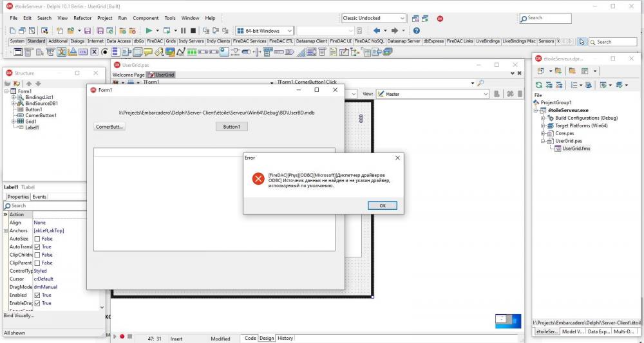The image size is (644, 343).
Task: Click the Save diskette icon in toolbar
Action: click(88, 31)
